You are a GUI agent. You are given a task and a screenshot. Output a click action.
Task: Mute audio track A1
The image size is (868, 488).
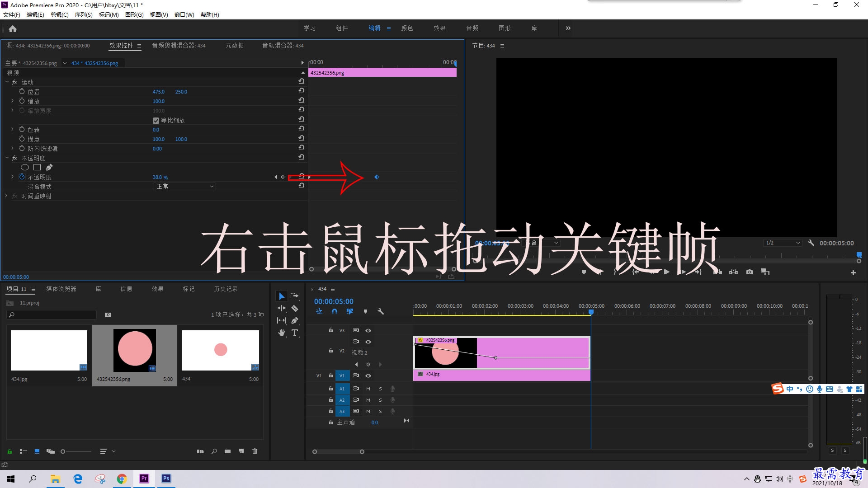368,389
